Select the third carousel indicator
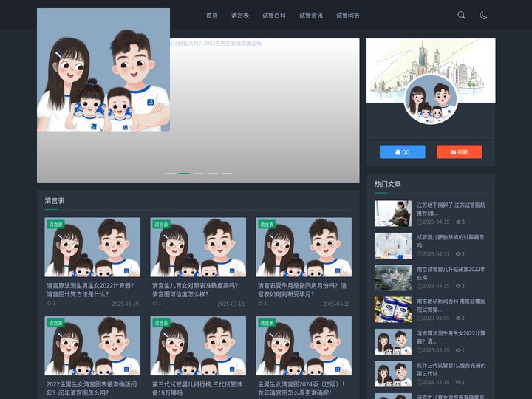Viewport: 532px width, 399px height. coord(198,174)
